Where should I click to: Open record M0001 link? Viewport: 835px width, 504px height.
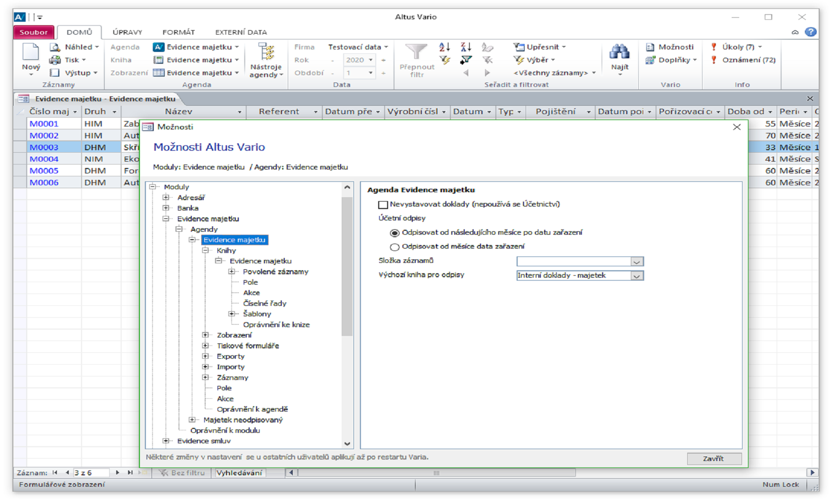pyautogui.click(x=44, y=124)
